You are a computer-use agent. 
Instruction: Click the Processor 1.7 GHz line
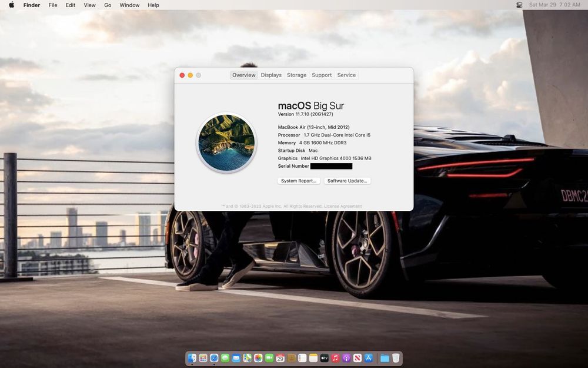(324, 135)
